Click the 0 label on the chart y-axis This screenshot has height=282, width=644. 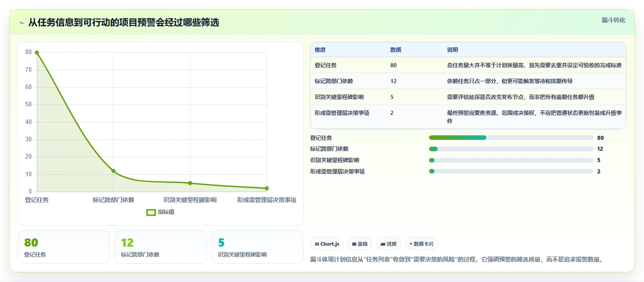(x=30, y=192)
